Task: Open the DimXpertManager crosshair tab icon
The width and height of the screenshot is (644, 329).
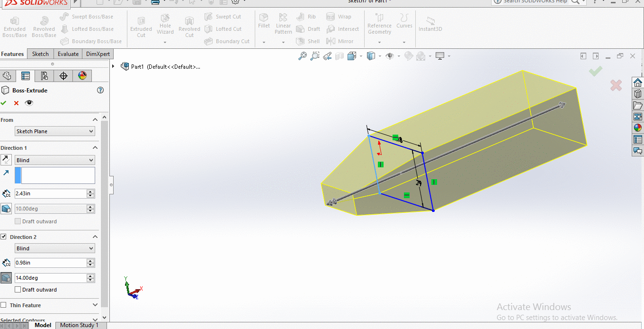Action: pos(63,76)
